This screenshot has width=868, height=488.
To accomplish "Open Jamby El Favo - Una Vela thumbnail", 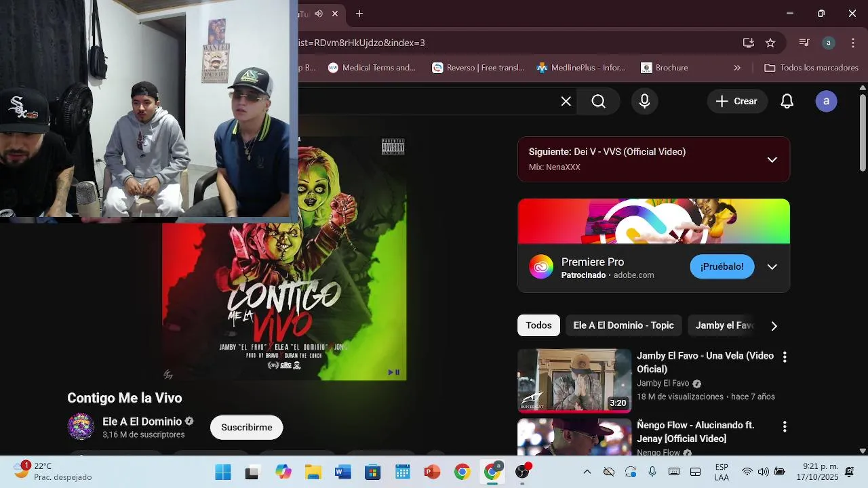I will 574,380.
